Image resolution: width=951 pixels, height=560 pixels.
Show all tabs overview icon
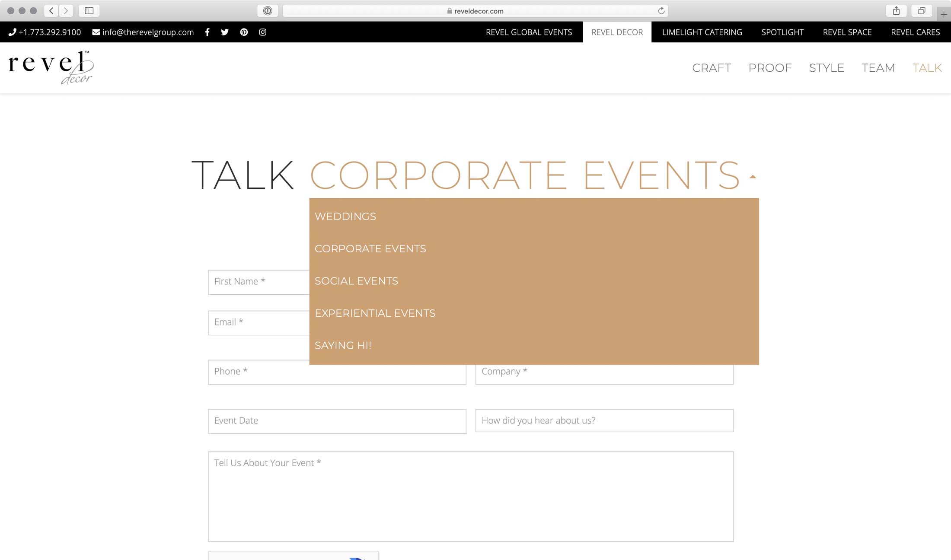click(921, 11)
